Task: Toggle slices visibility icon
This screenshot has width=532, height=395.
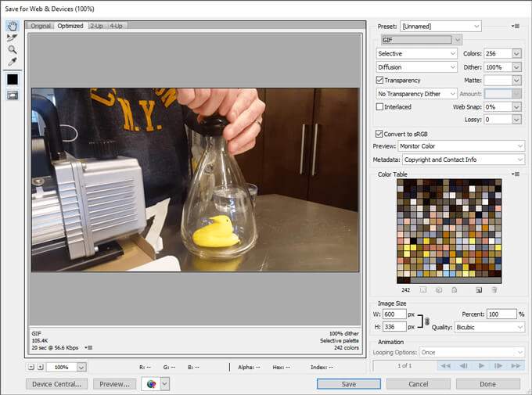Action: click(x=13, y=95)
